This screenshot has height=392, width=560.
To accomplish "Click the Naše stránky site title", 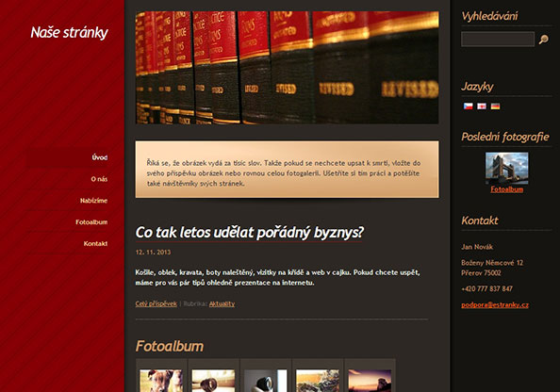I will 69,32.
